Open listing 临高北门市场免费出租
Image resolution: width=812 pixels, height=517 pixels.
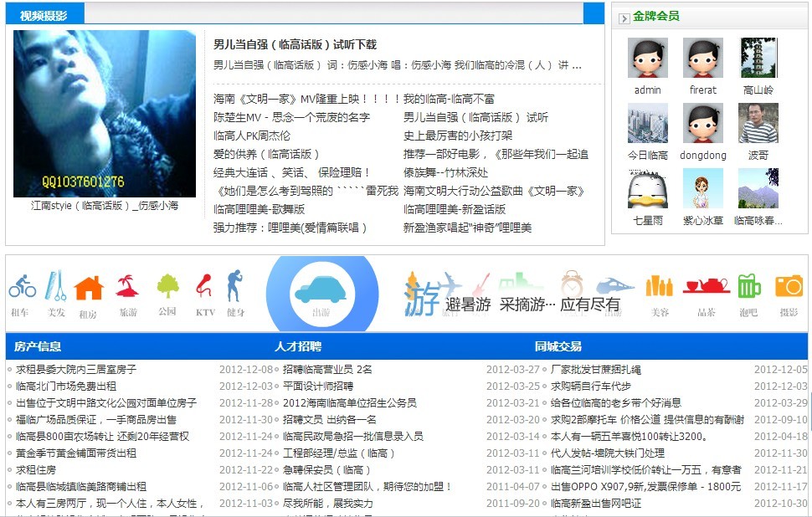point(66,386)
